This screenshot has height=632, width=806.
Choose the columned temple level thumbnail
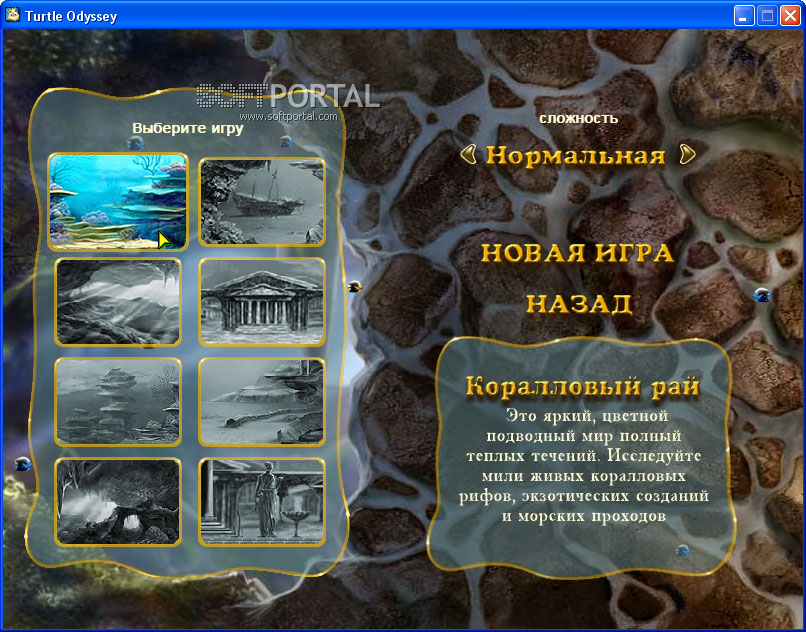(262, 302)
